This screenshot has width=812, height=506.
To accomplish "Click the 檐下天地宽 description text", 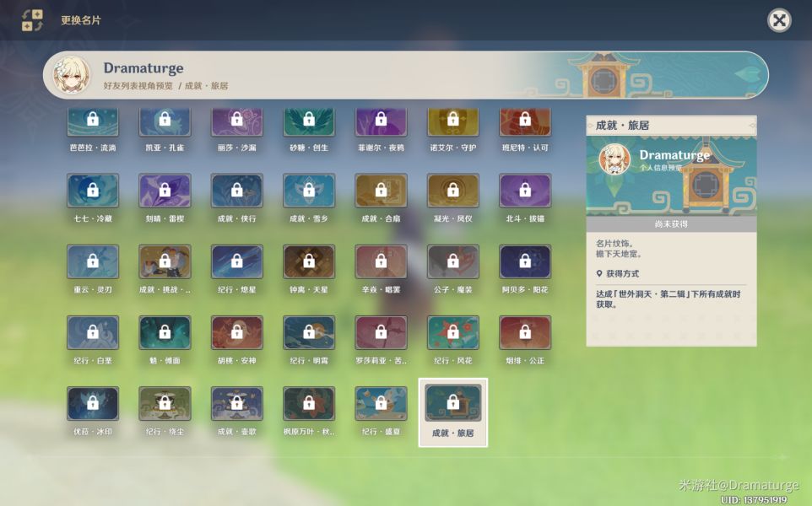I will click(619, 254).
